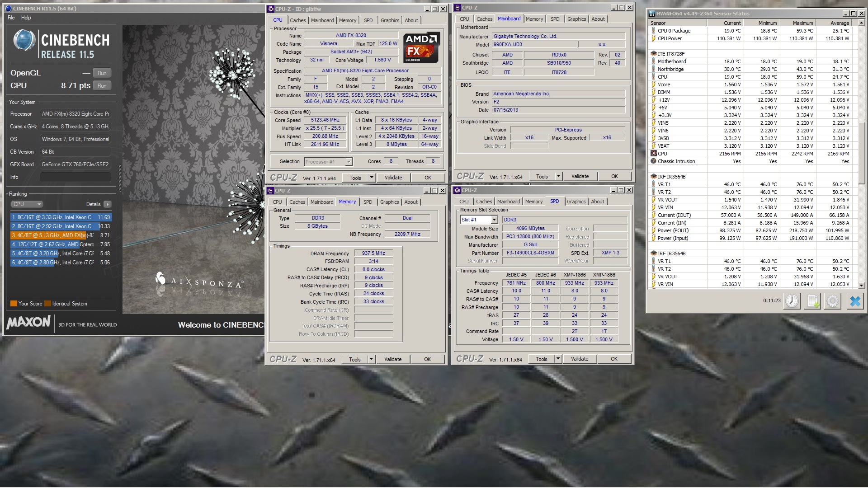The image size is (868, 488).
Task: Click the Maximum column header in HWiNFO64
Action: click(798, 23)
